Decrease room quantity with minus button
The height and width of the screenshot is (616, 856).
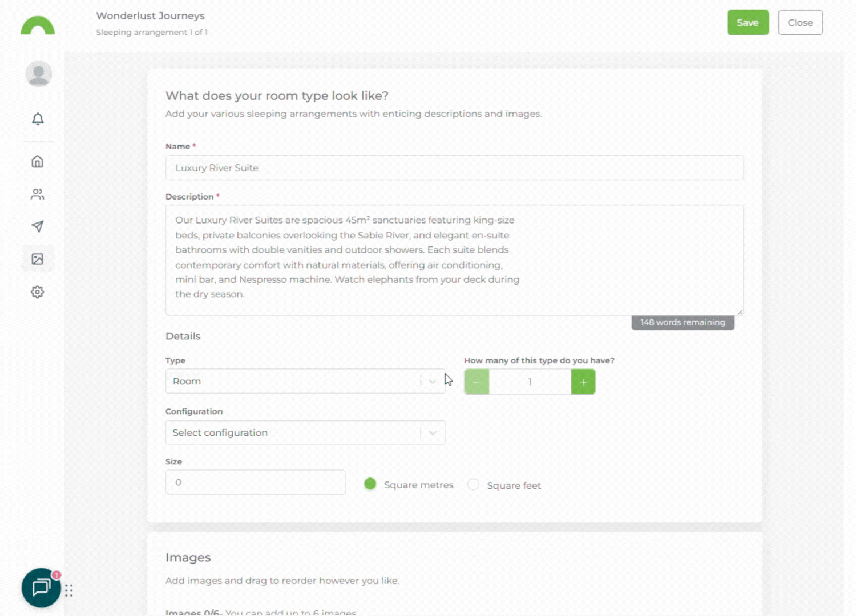pyautogui.click(x=477, y=382)
